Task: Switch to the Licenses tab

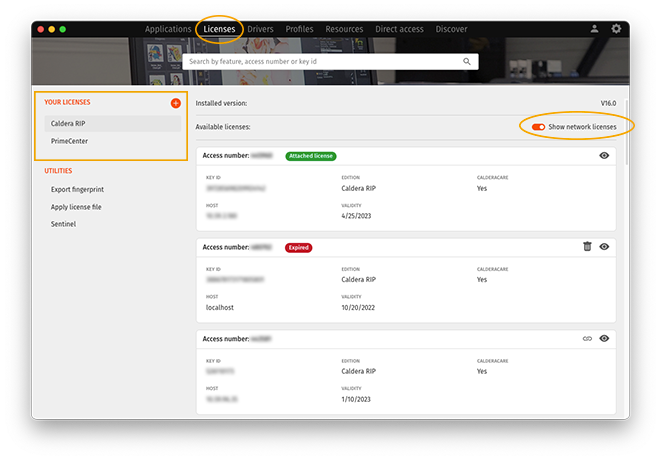Action: click(x=219, y=29)
